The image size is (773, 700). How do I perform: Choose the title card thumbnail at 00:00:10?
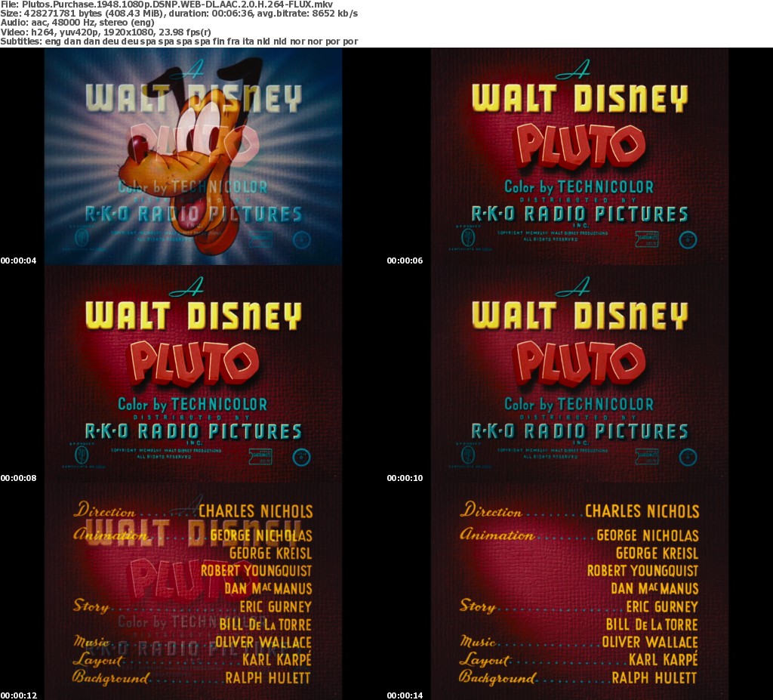580,374
